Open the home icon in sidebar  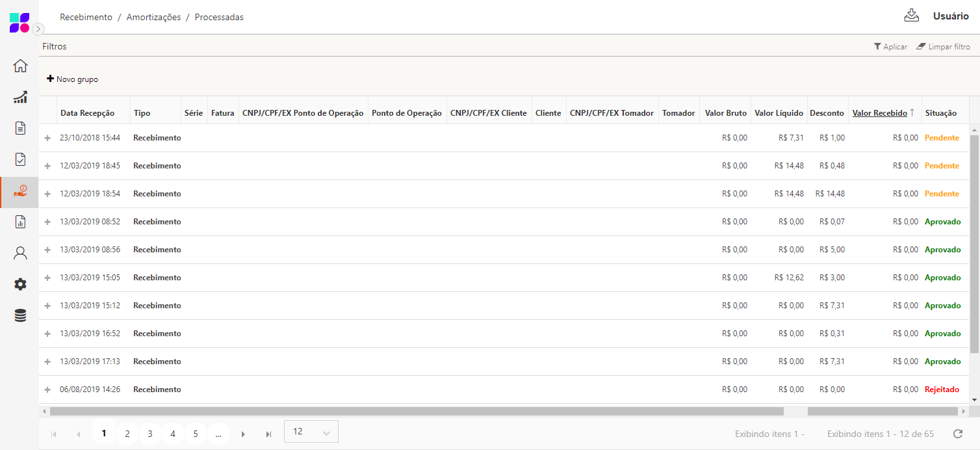[20, 66]
